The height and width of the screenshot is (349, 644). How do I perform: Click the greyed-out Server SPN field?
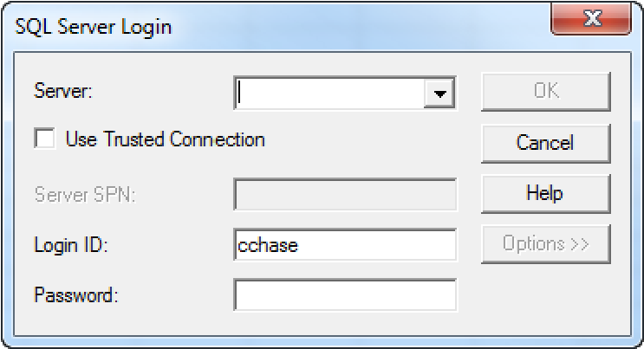[345, 194]
